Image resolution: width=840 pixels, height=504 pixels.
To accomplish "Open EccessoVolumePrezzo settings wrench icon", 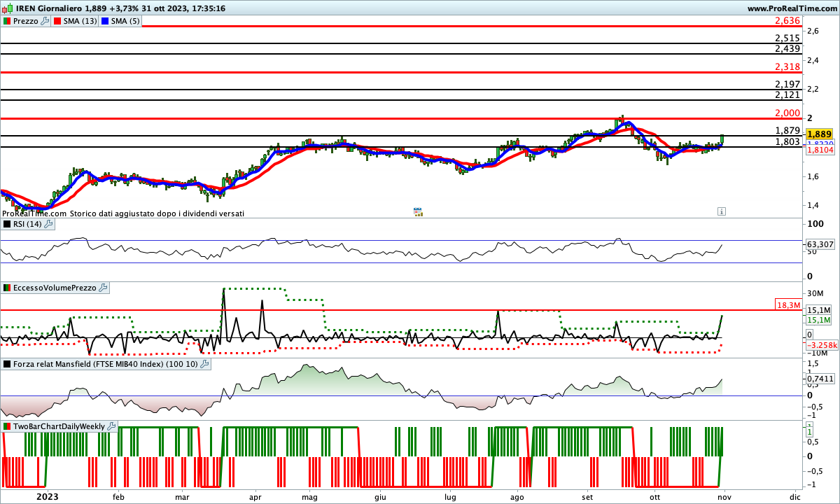I will point(103,288).
